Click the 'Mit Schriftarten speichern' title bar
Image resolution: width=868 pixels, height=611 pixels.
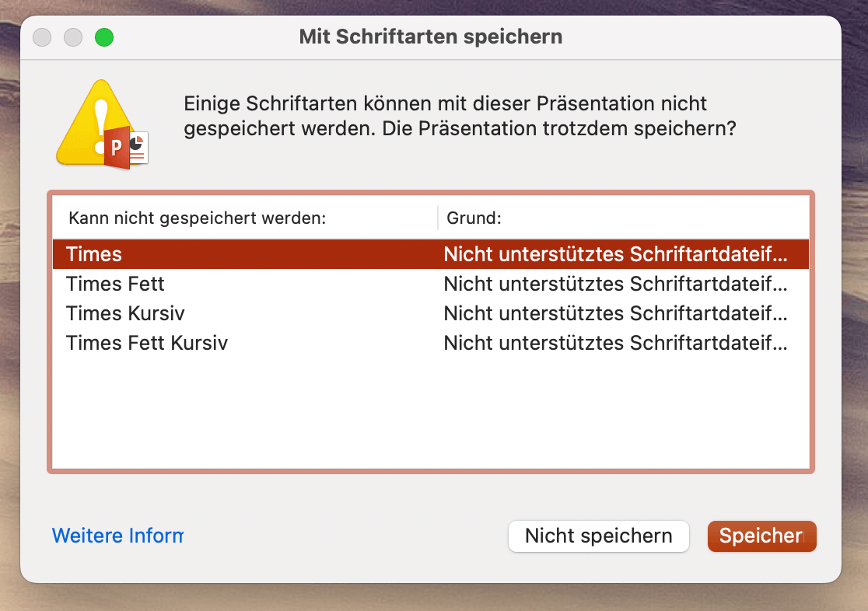pyautogui.click(x=431, y=37)
